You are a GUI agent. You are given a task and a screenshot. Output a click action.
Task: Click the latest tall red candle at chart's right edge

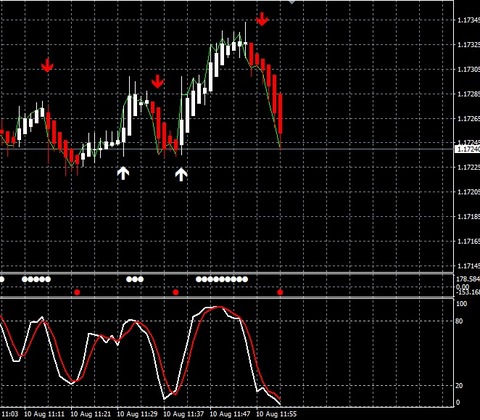[280, 114]
